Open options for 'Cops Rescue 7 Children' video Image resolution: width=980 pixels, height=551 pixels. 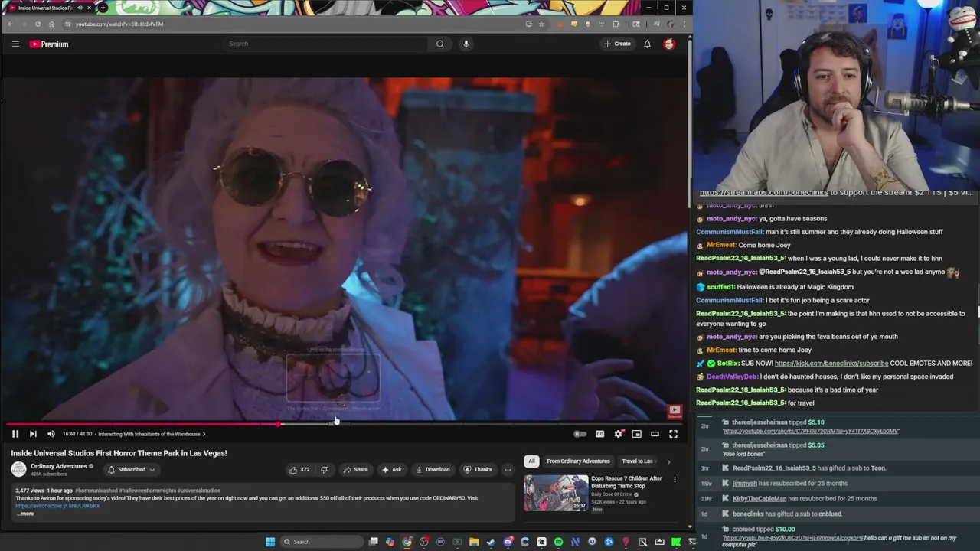point(675,480)
